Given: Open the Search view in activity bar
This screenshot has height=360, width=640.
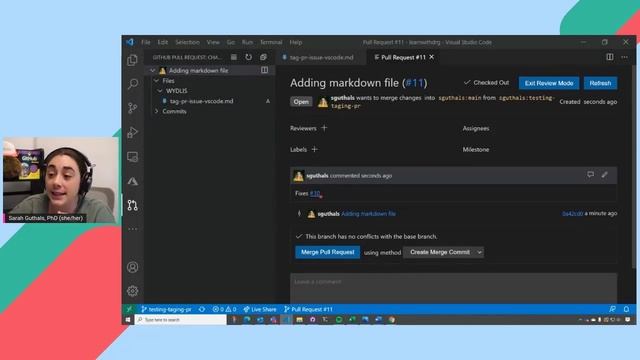Looking at the screenshot, I should point(132,84).
